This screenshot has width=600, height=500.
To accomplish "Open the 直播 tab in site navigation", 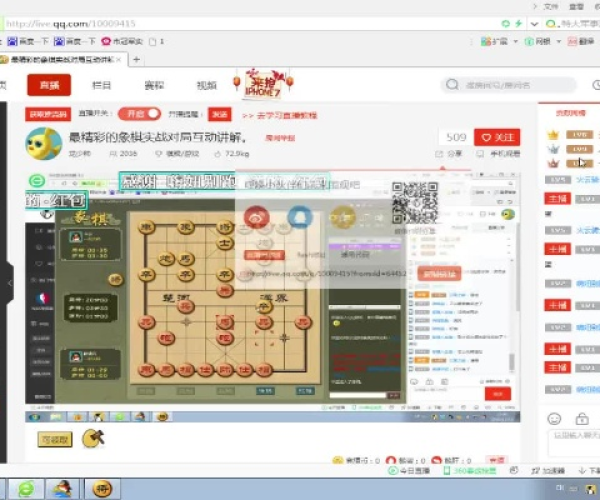I will (x=49, y=85).
